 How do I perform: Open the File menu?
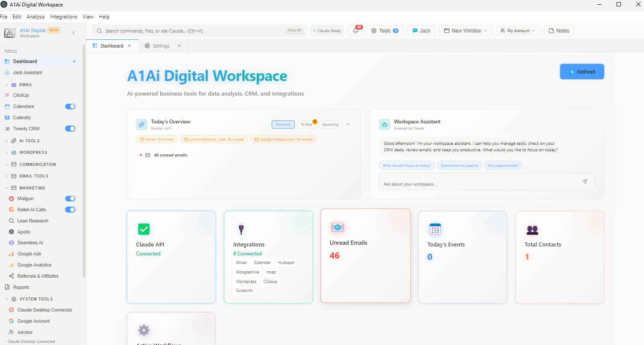coord(4,17)
